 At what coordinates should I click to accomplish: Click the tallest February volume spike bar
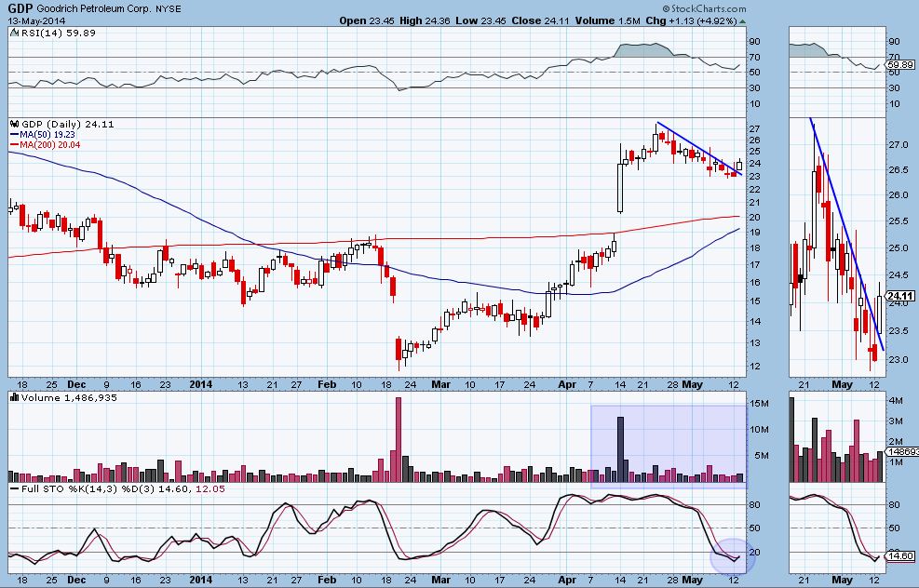point(399,439)
